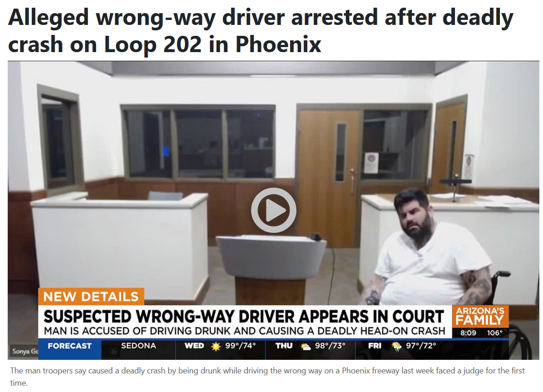The width and height of the screenshot is (543, 392).
Task: Click the 8:09 time display
Action: coord(468,333)
